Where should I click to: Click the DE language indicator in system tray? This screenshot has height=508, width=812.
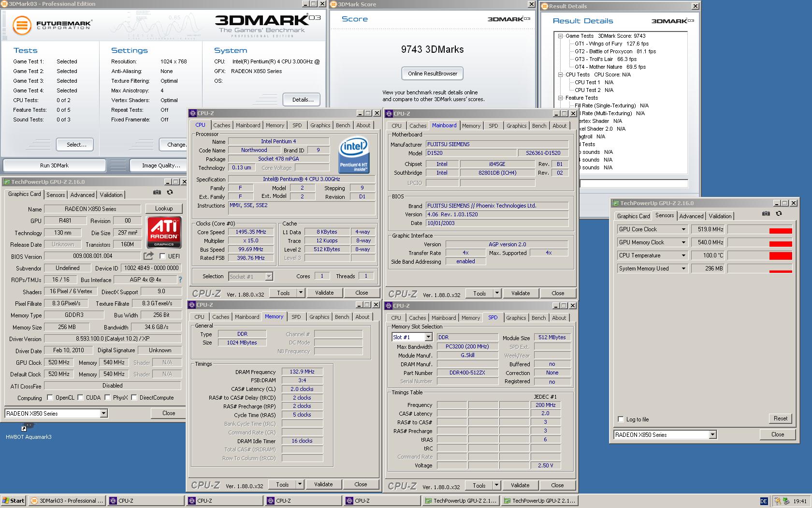tap(764, 501)
